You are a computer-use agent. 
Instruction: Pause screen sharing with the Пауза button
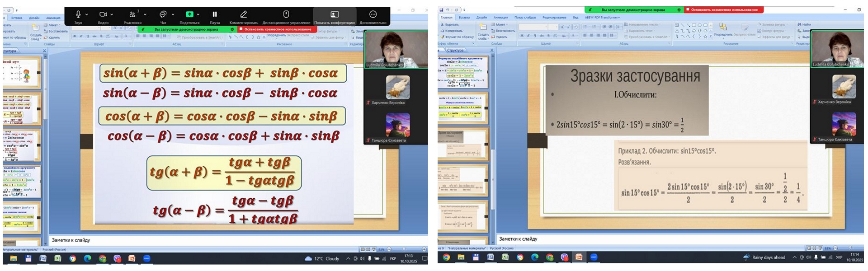coord(215,14)
